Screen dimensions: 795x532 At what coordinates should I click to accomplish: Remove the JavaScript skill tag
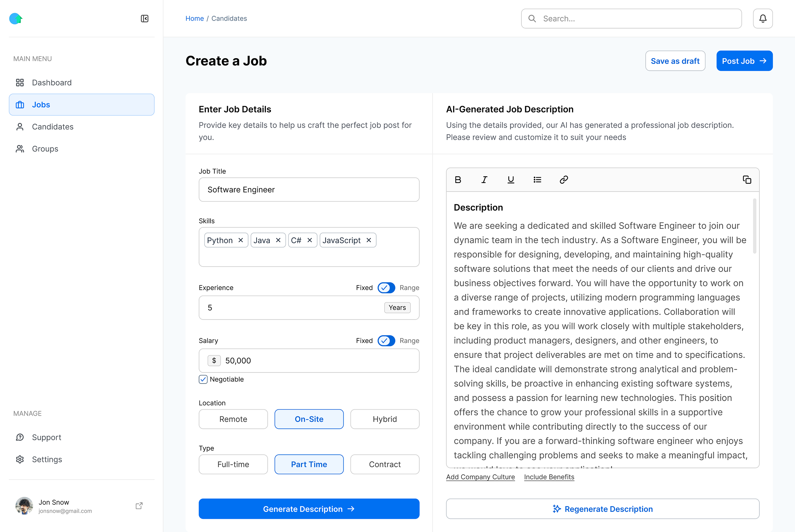(x=368, y=240)
